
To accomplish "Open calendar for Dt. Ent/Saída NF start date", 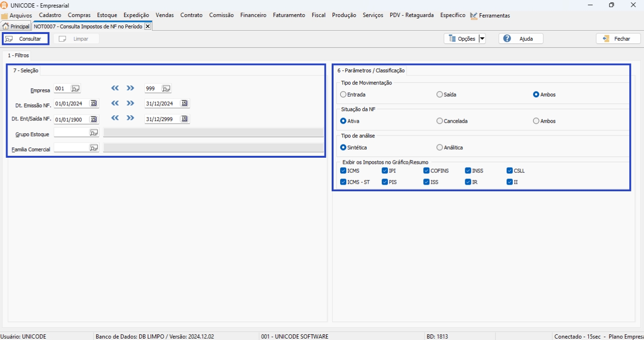I will [94, 119].
